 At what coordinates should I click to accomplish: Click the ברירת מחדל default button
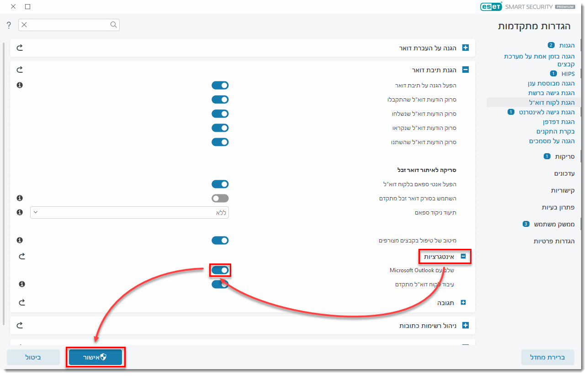tap(548, 357)
